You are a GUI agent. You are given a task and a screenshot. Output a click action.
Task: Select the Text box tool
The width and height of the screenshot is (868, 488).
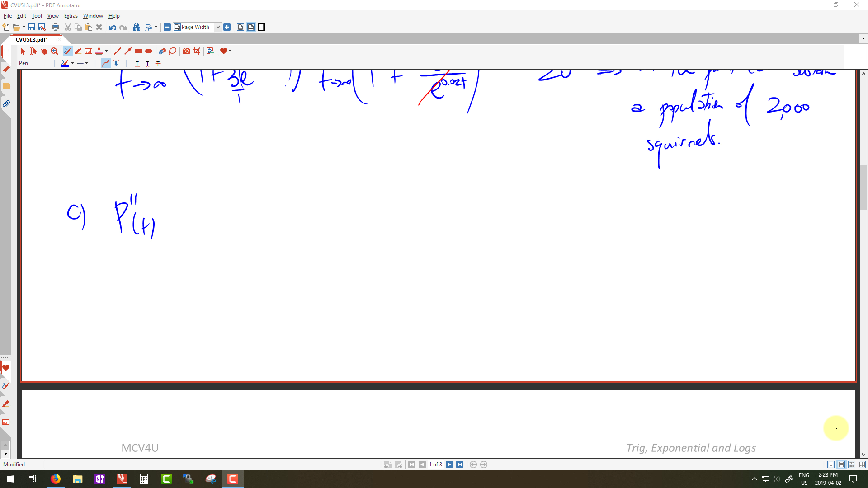[x=89, y=51]
